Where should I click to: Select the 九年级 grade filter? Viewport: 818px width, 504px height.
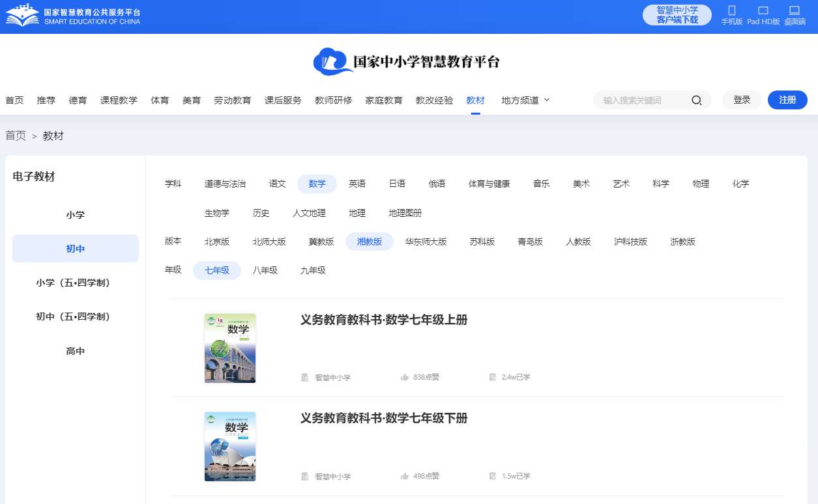[313, 270]
